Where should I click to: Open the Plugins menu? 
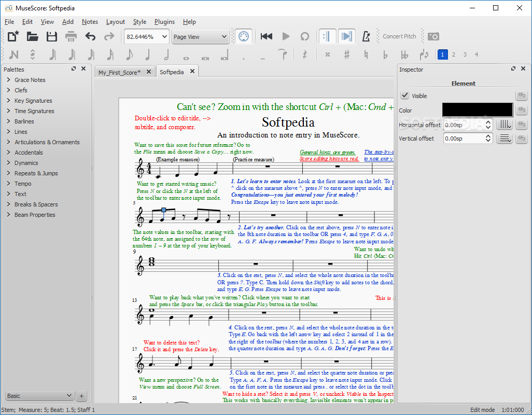164,22
